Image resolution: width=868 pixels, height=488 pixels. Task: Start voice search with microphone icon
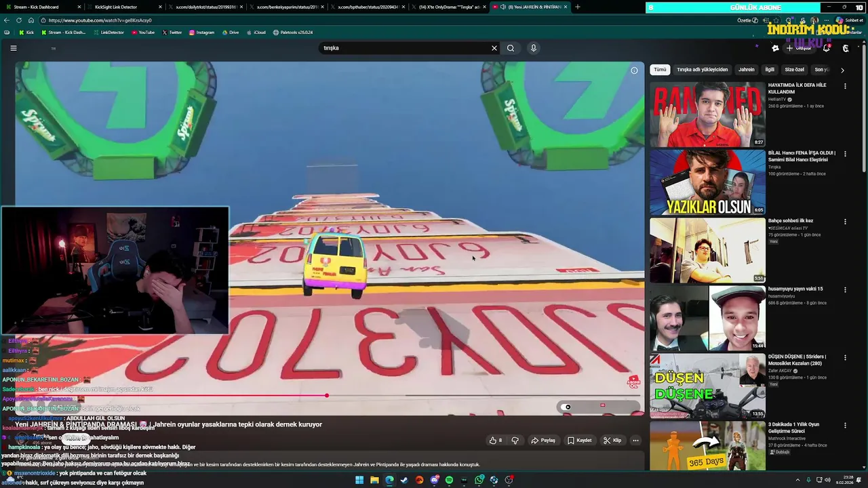tap(534, 48)
